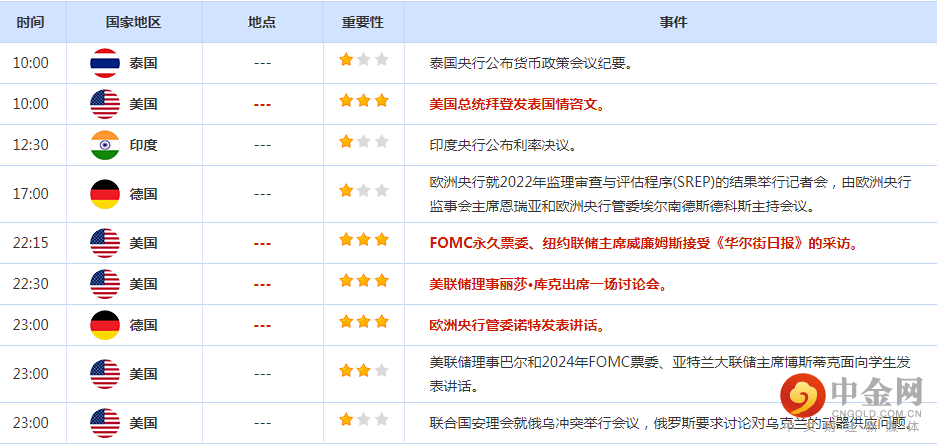Viewport: 937px width, 445px height.
Task: Click the 国家地区 column header
Action: (x=133, y=21)
